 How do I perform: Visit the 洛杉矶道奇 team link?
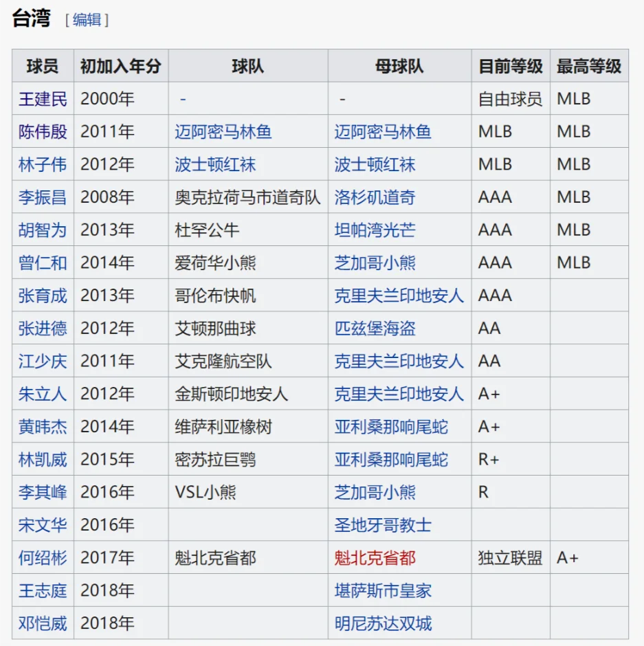375,197
